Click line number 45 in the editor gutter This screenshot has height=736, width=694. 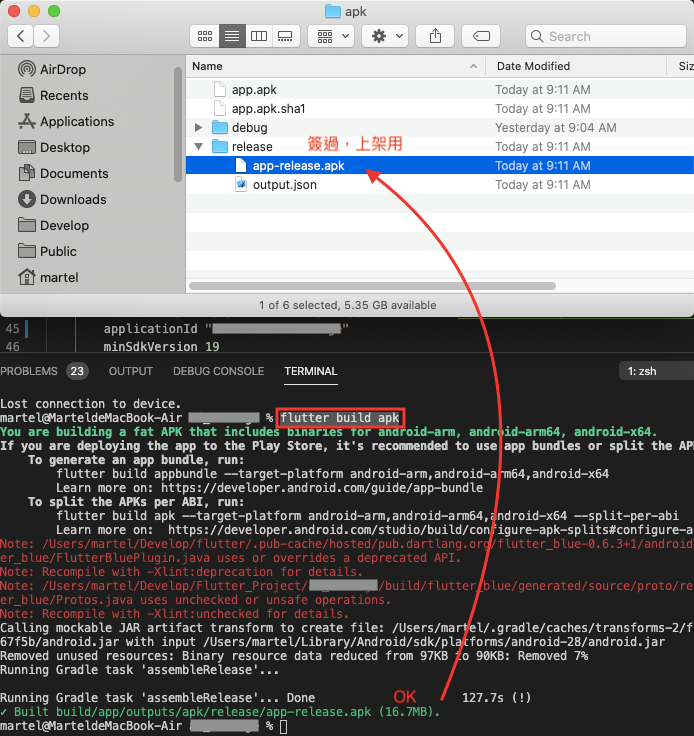point(13,329)
